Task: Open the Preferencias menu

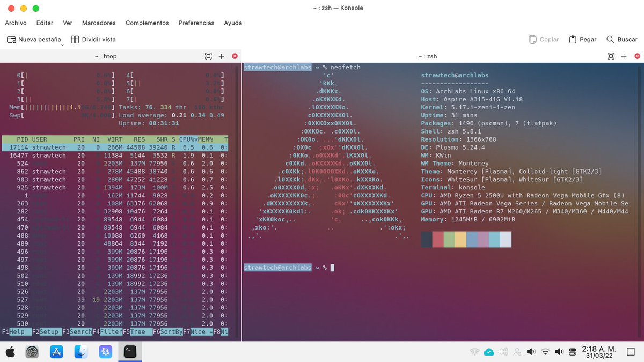Action: tap(196, 23)
